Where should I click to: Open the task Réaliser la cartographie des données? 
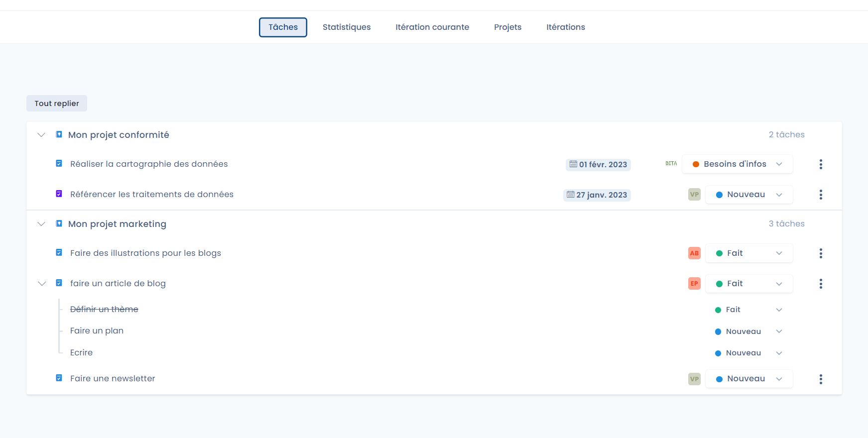[149, 164]
